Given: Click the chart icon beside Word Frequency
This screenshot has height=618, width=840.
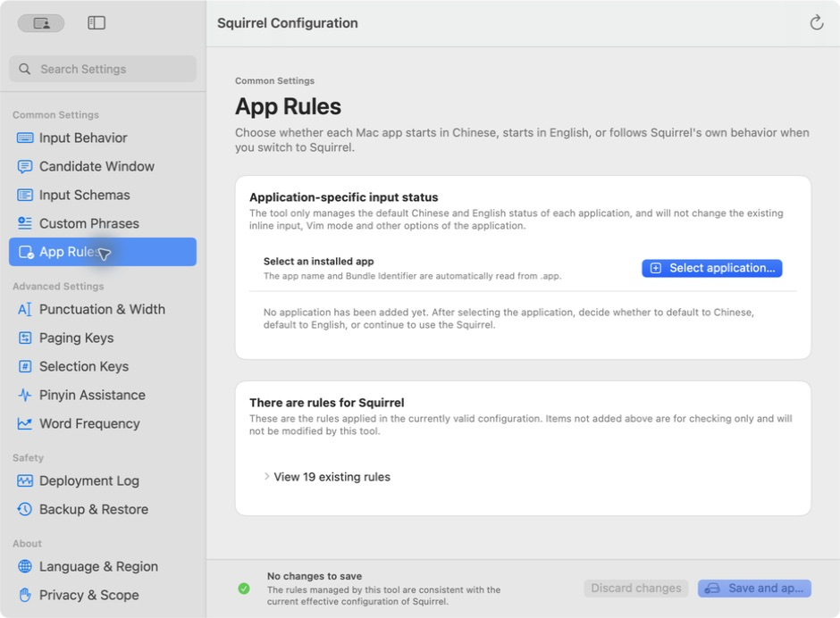Looking at the screenshot, I should (x=25, y=423).
